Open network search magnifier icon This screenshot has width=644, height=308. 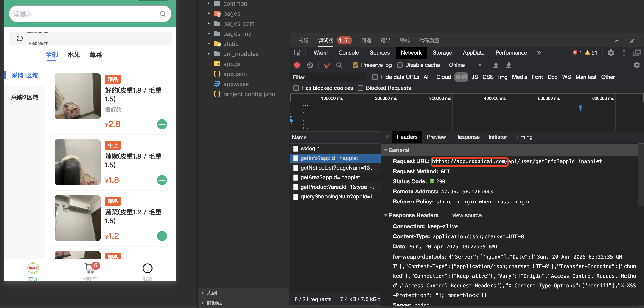[339, 65]
